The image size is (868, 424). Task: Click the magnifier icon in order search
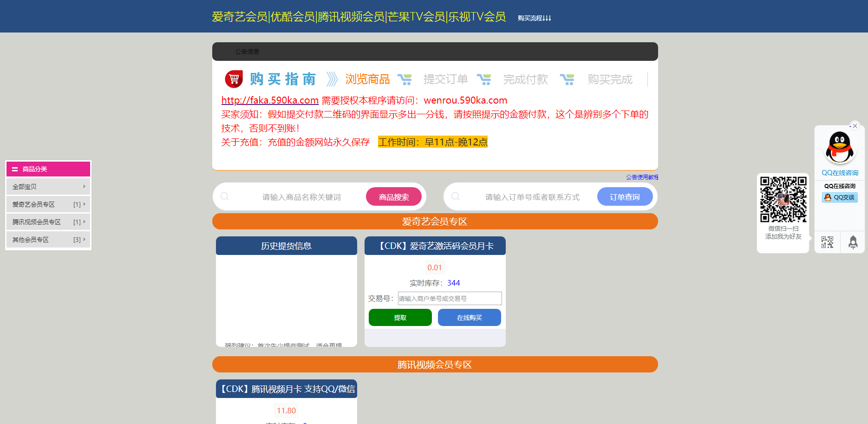pos(456,196)
